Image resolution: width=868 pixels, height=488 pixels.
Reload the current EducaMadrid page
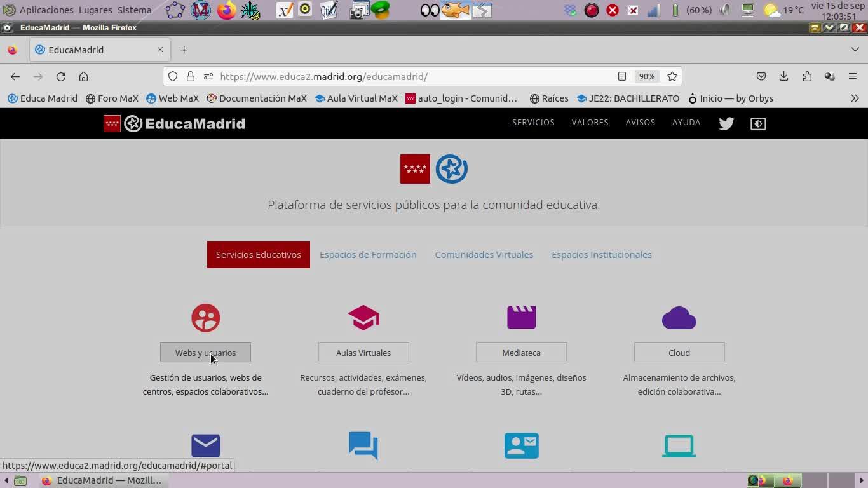[x=61, y=76]
